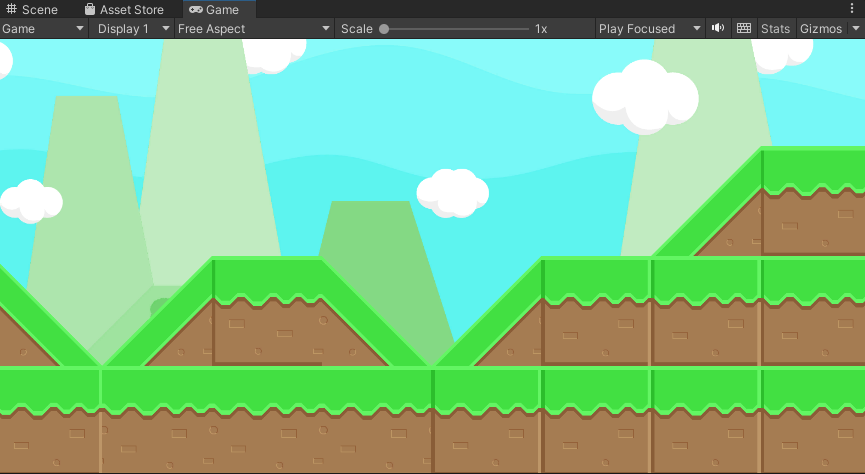
Task: Click the Asset Store bag icon
Action: [90, 9]
